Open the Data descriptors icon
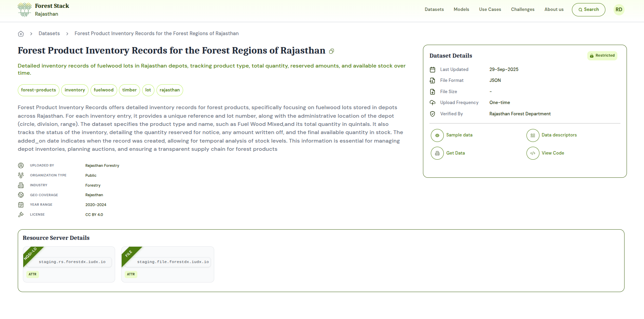The image size is (644, 319). [533, 135]
